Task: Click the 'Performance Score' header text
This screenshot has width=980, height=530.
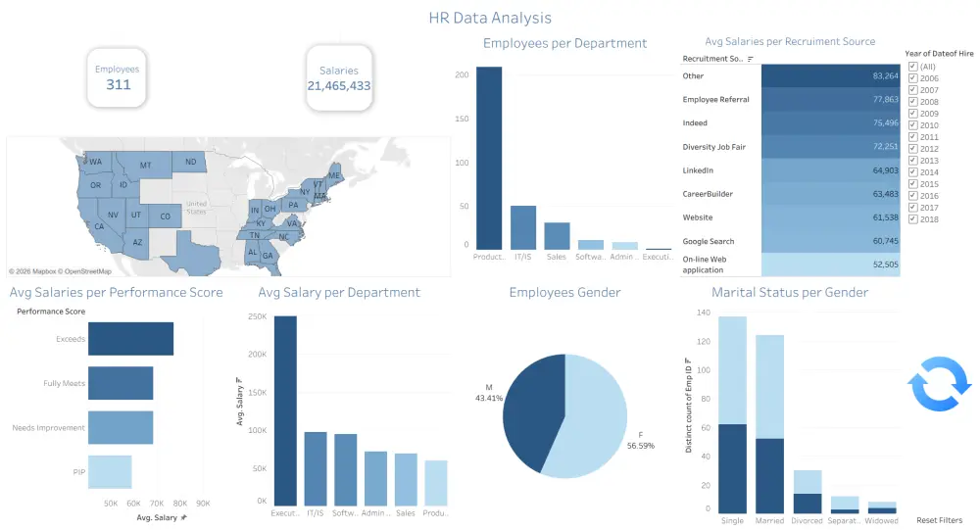Action: point(51,312)
